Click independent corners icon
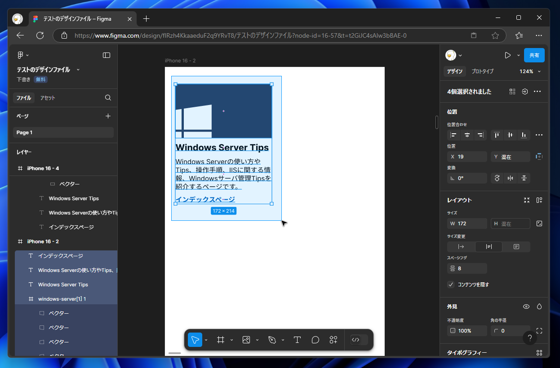Image resolution: width=560 pixels, height=368 pixels. [x=539, y=331]
